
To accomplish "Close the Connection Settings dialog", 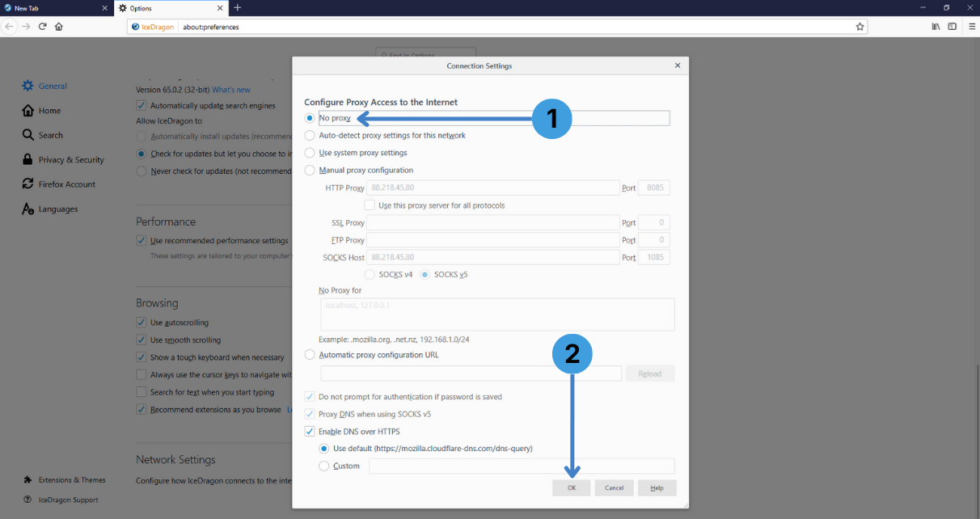I will coord(678,65).
